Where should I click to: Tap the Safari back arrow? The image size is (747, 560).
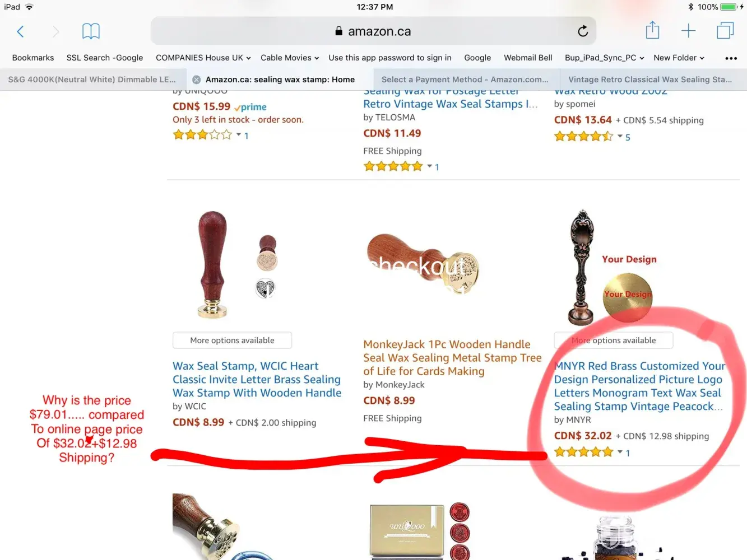(20, 31)
